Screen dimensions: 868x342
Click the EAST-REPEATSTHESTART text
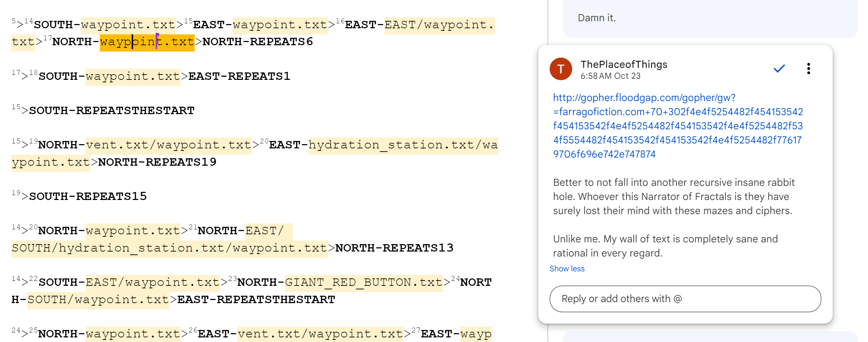point(256,300)
